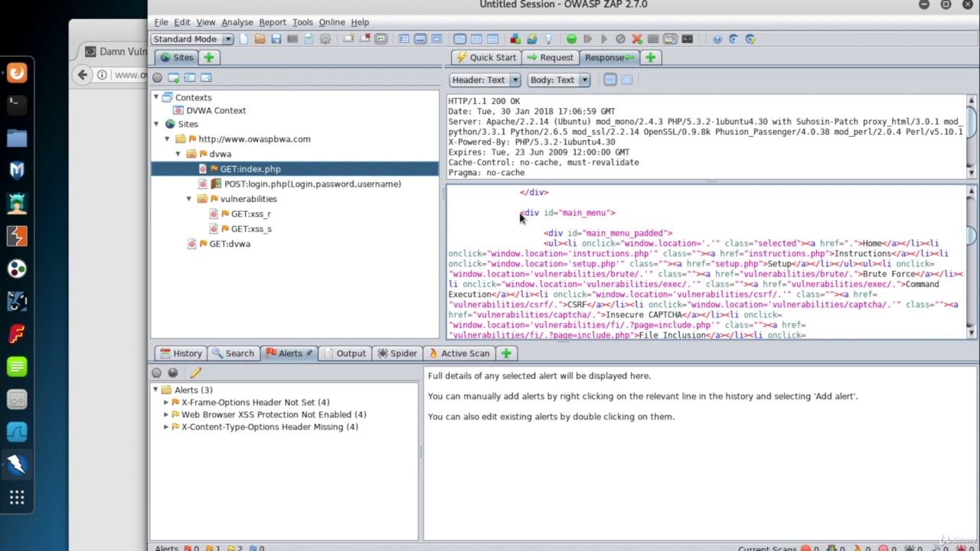Toggle expand Sites tab layout icon

pos(403,39)
